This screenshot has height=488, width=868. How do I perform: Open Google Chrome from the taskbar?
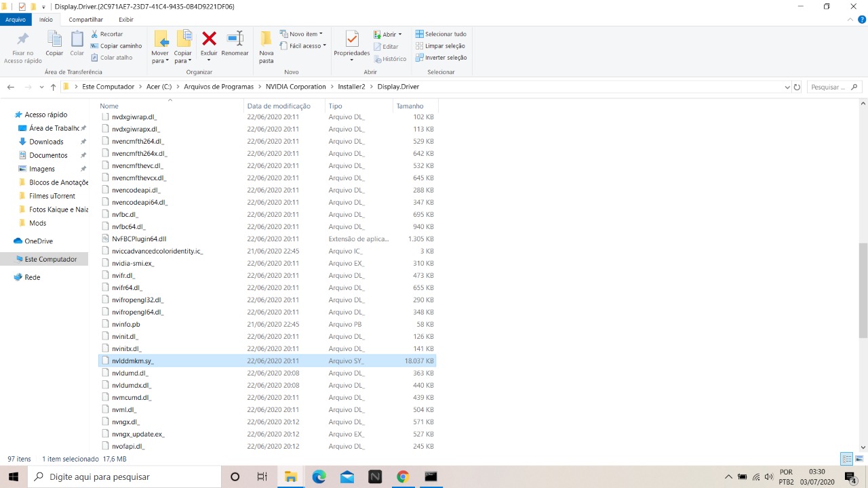(x=403, y=476)
